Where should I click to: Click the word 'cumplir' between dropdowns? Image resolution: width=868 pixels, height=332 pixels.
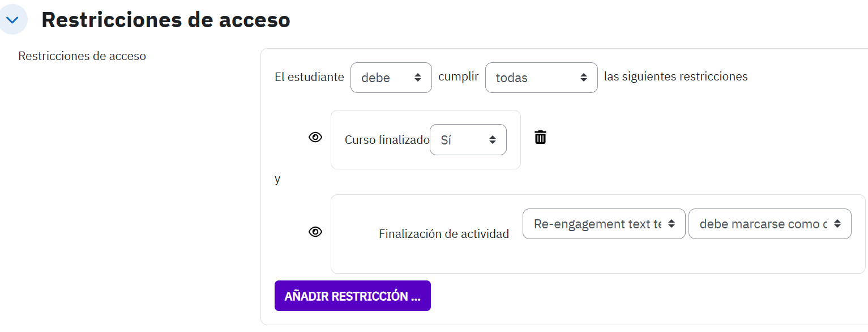(459, 76)
